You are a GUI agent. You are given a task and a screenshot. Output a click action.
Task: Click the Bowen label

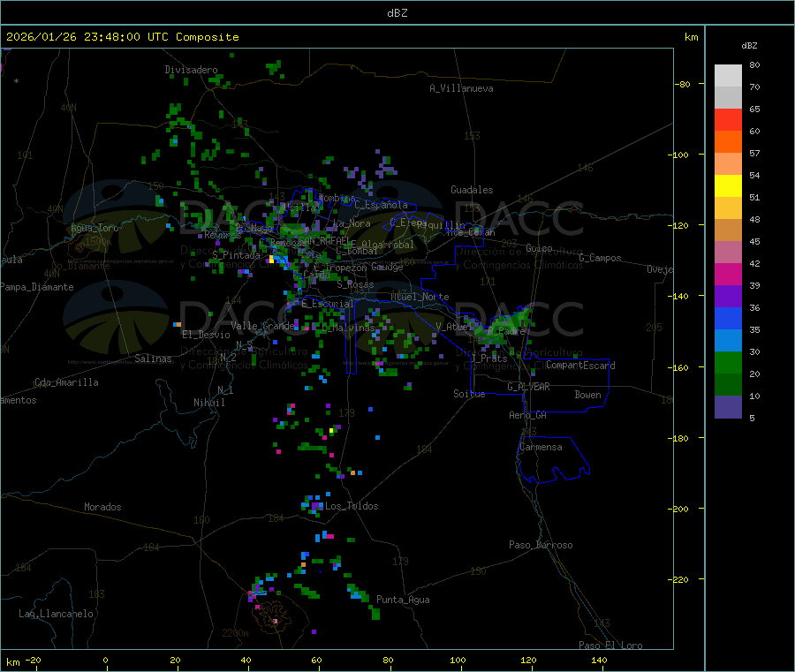[587, 395]
